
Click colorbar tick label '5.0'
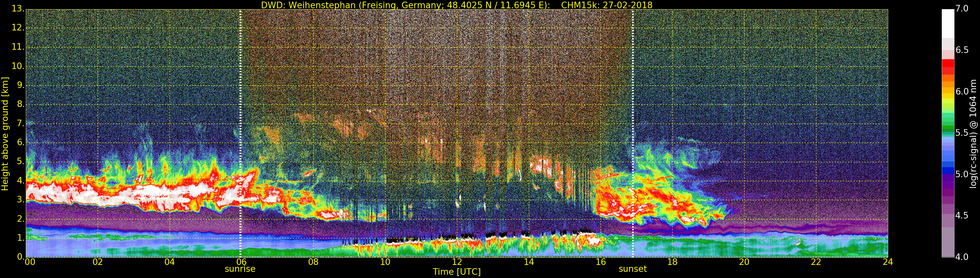[x=962, y=174]
